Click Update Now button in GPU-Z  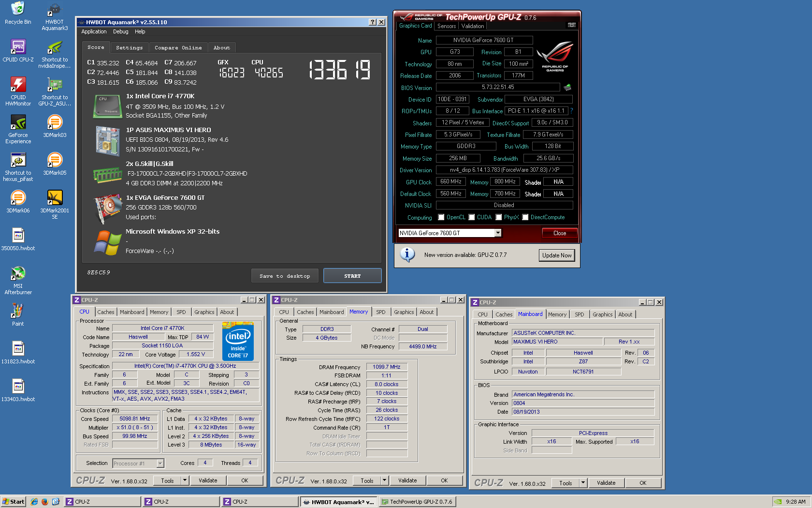pos(557,255)
